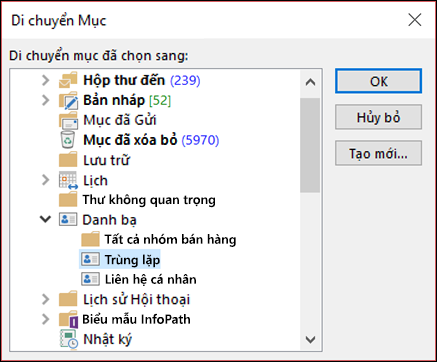Click the scroll up arrow of folder list

[310, 82]
